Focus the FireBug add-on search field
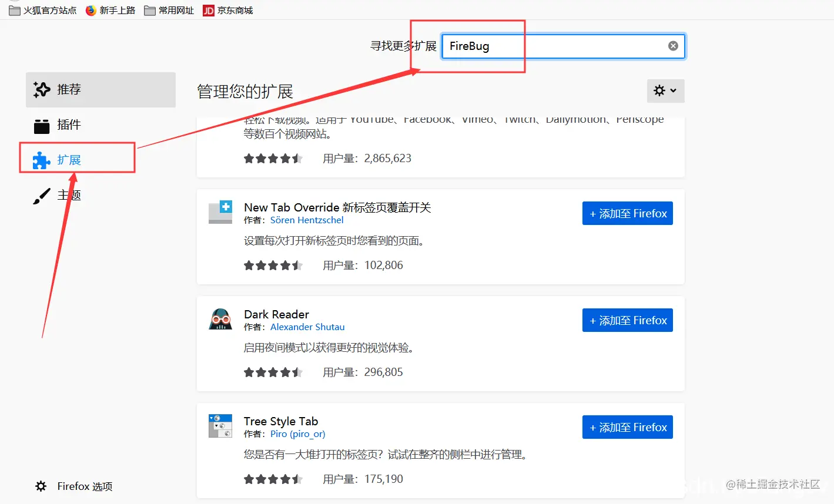The height and width of the screenshot is (504, 834). [x=563, y=46]
